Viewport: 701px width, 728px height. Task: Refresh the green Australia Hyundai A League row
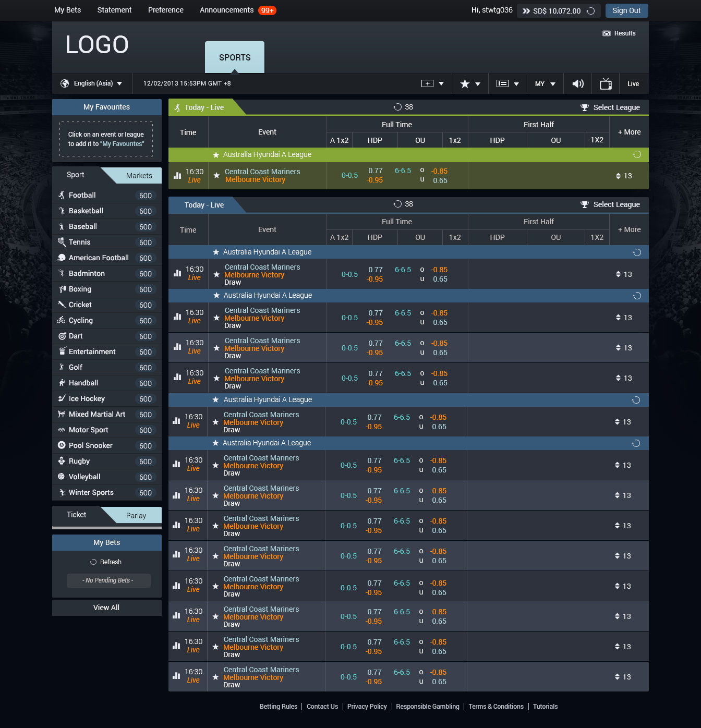click(637, 155)
